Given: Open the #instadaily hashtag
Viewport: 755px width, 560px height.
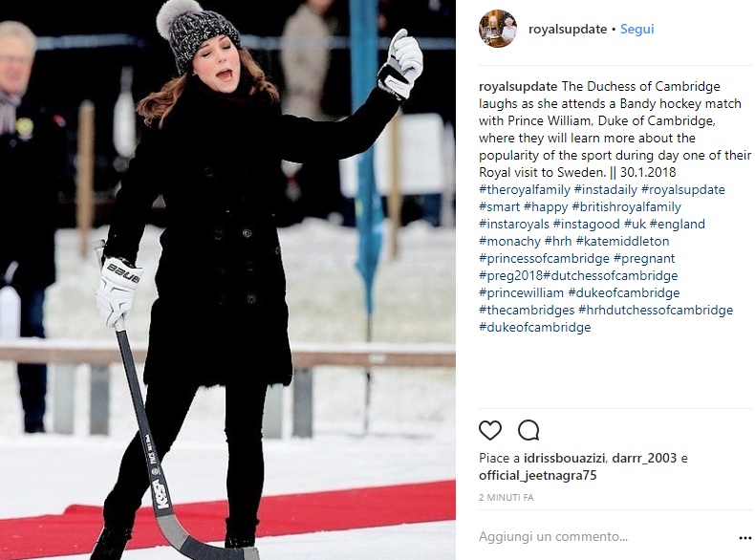Looking at the screenshot, I should [606, 190].
